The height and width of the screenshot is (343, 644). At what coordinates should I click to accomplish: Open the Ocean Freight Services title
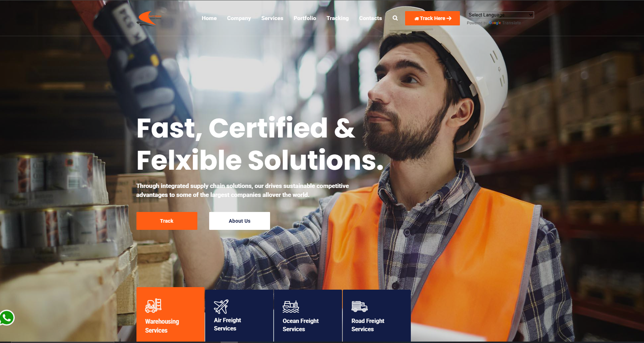pos(301,325)
